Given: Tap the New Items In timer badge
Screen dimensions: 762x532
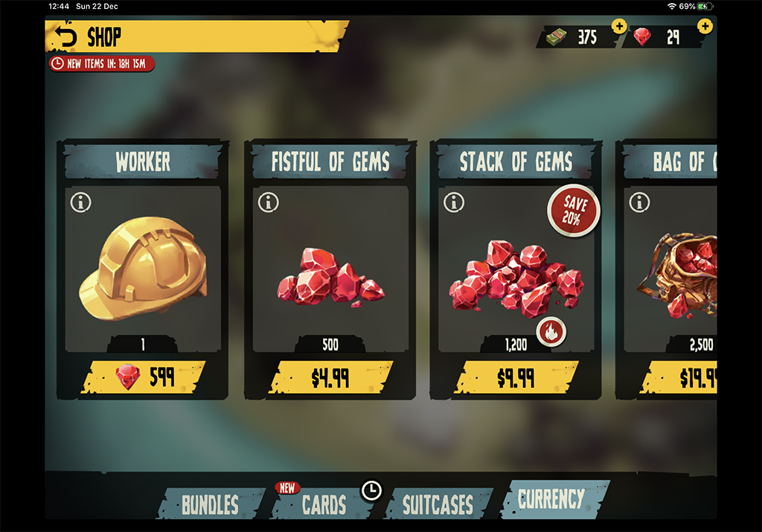Looking at the screenshot, I should 101,64.
